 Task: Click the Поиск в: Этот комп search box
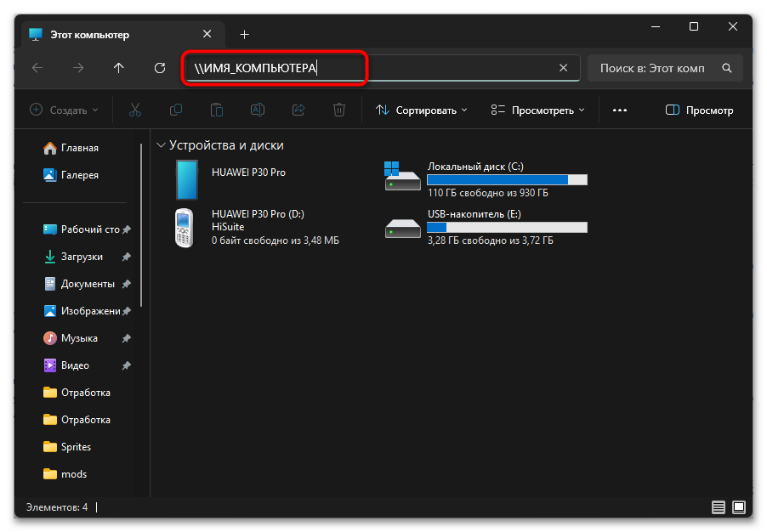[x=665, y=68]
